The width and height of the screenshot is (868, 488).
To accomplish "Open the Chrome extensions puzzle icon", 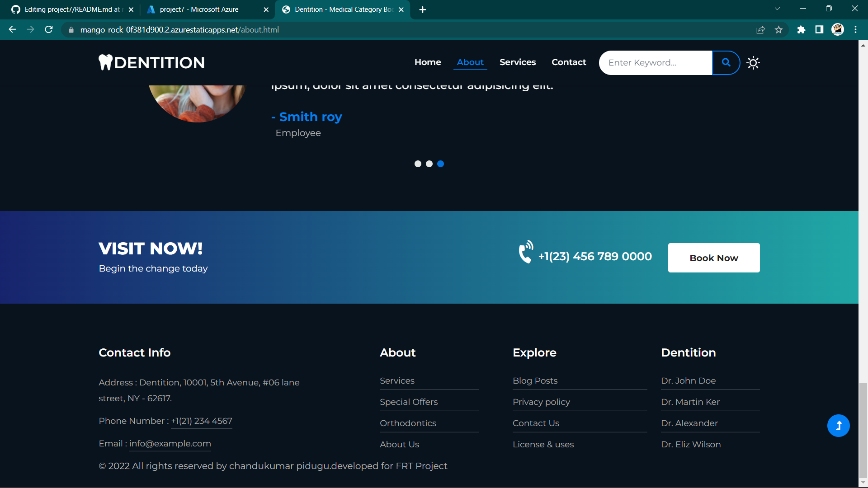I will (801, 30).
